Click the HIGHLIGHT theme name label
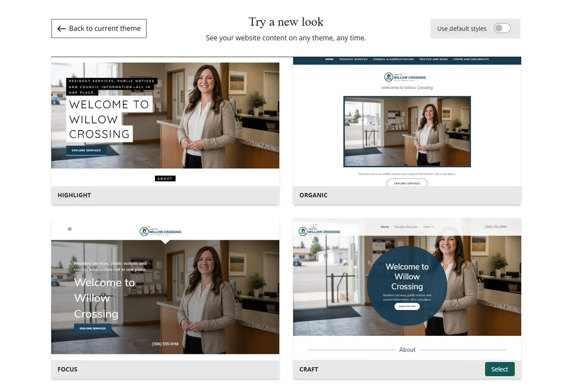572x392 pixels. pos(74,195)
